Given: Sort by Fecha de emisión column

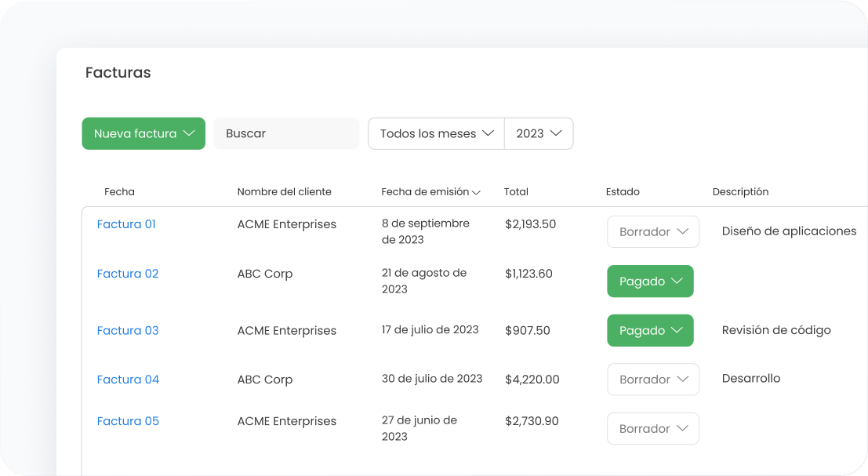Looking at the screenshot, I should (x=430, y=191).
